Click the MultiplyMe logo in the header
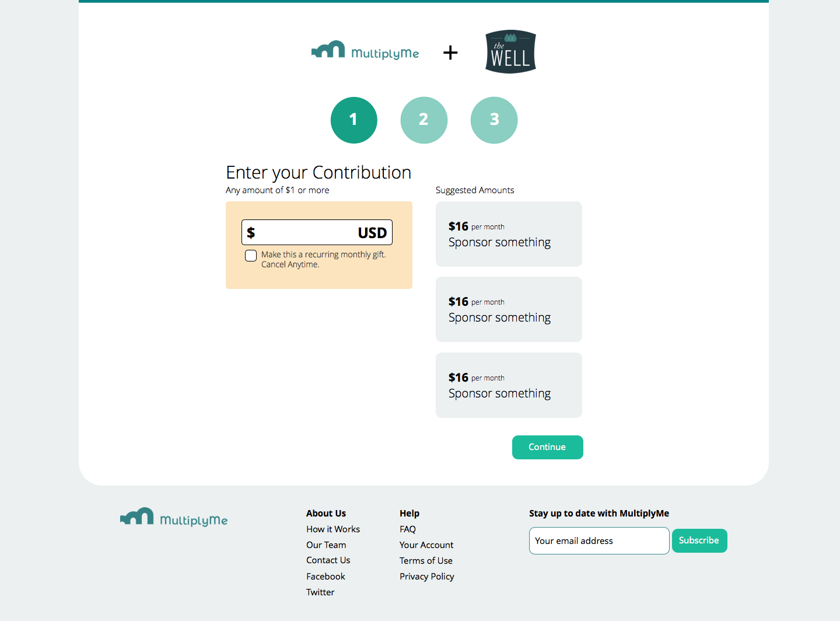The width and height of the screenshot is (840, 621). click(365, 51)
